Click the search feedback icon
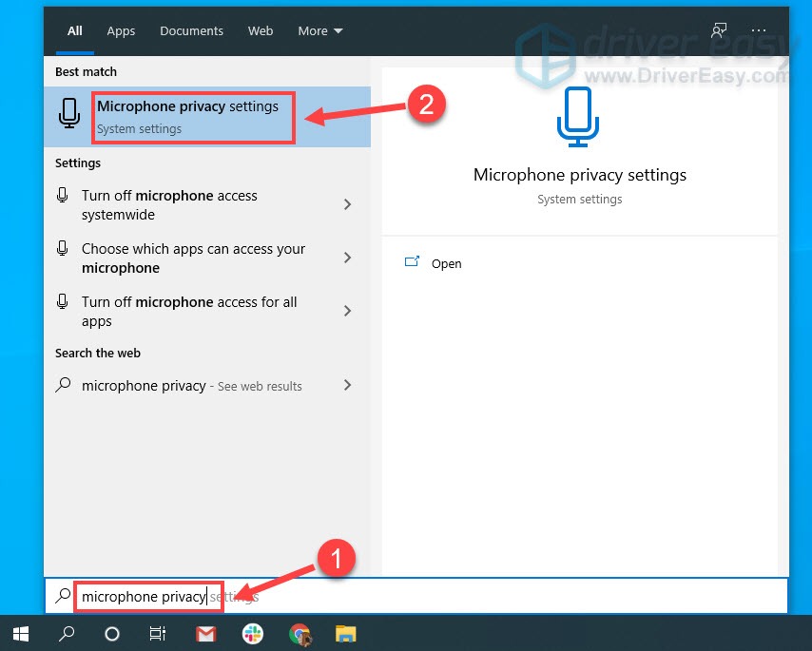Screen dimensions: 812x651 (719, 30)
